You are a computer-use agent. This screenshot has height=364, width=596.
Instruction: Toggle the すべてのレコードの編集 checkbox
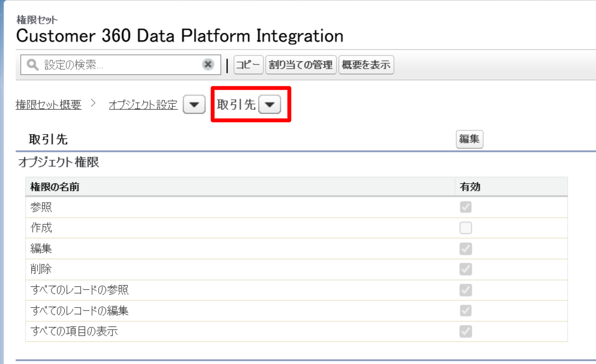point(465,311)
